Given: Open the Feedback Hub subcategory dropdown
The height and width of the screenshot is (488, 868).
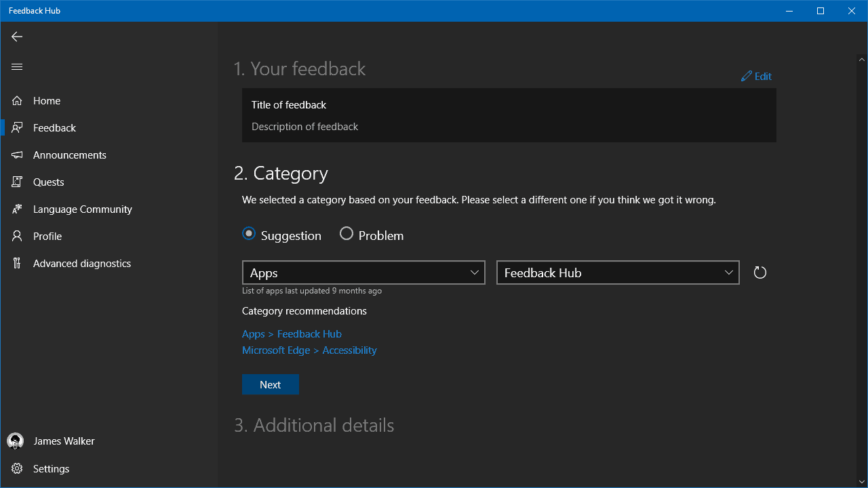Looking at the screenshot, I should point(618,272).
